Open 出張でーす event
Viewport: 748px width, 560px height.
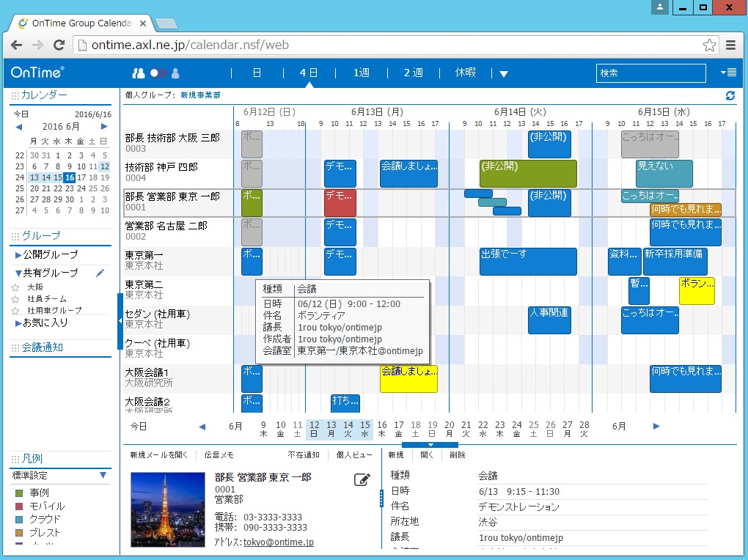[528, 262]
